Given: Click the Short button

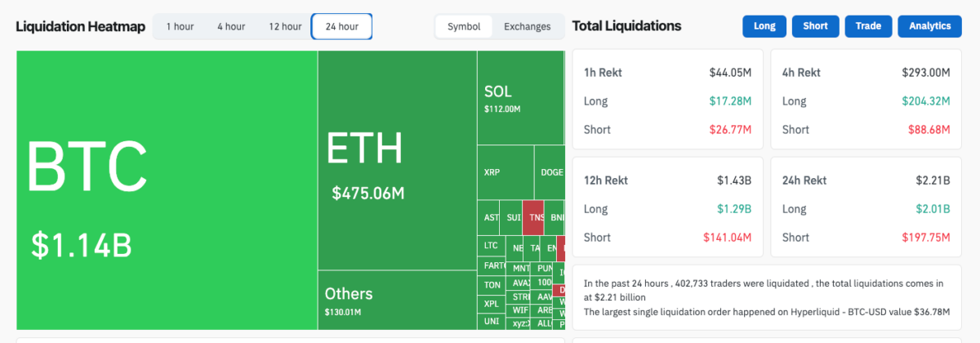Looking at the screenshot, I should click(815, 26).
